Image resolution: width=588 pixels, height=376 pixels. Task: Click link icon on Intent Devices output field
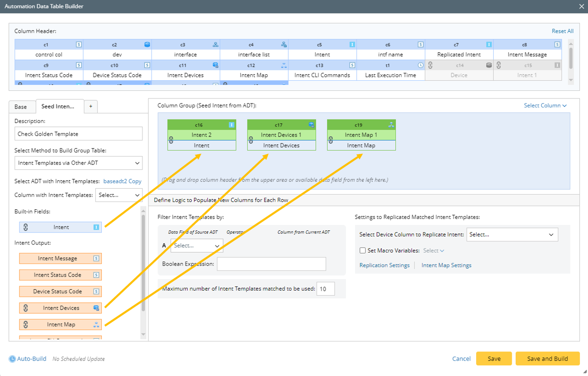tap(26, 308)
